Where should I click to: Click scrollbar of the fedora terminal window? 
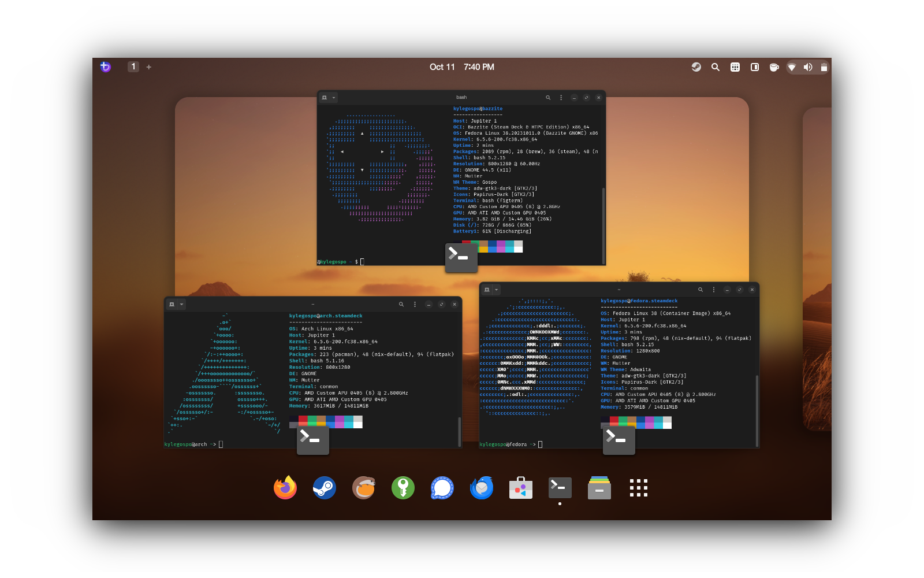click(x=757, y=410)
